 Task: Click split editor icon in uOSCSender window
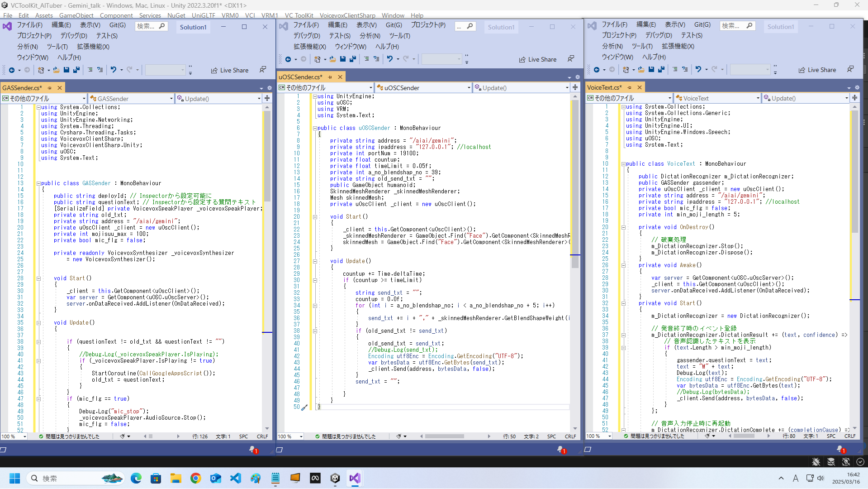tap(575, 87)
